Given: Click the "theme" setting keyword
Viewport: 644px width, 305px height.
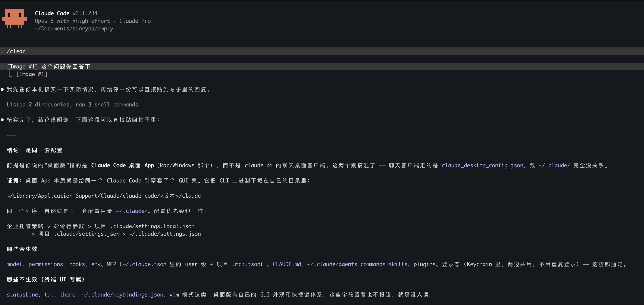Looking at the screenshot, I should click(68, 295).
